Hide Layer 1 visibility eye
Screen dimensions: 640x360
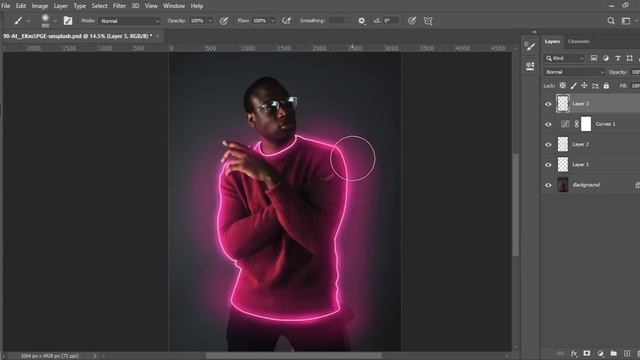[548, 165]
